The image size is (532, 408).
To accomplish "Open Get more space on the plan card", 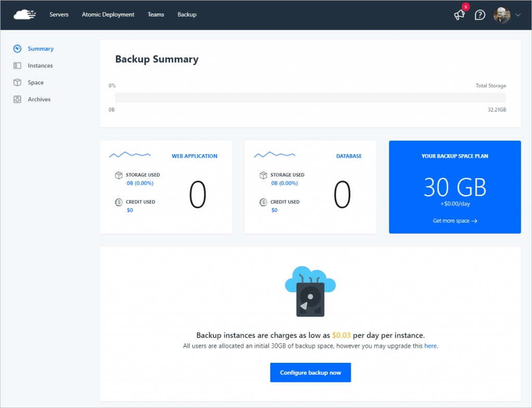I will pyautogui.click(x=455, y=221).
